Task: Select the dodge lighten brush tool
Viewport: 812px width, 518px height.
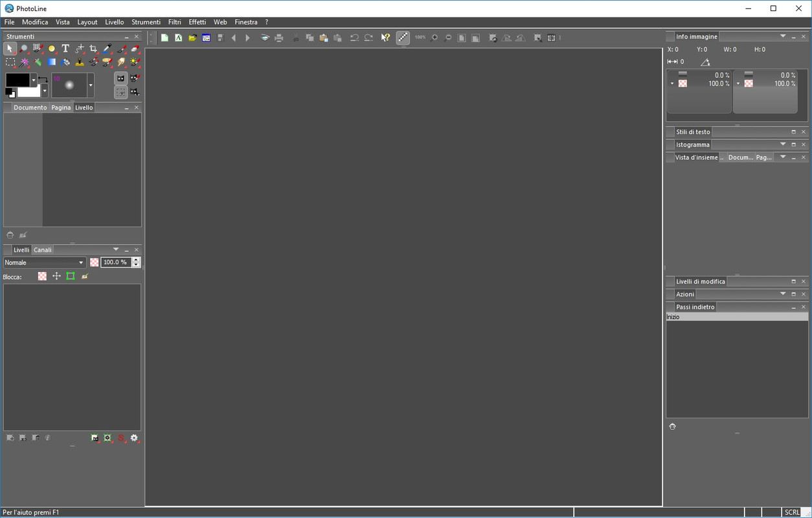Action: (135, 62)
